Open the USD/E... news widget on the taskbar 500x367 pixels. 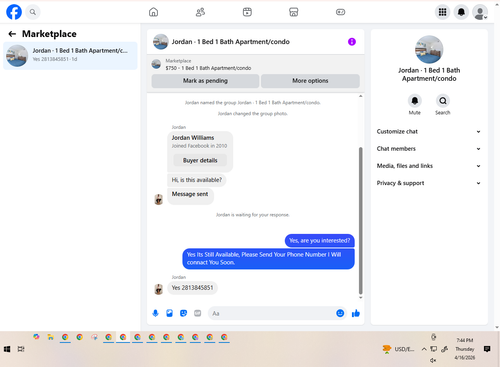pyautogui.click(x=399, y=349)
